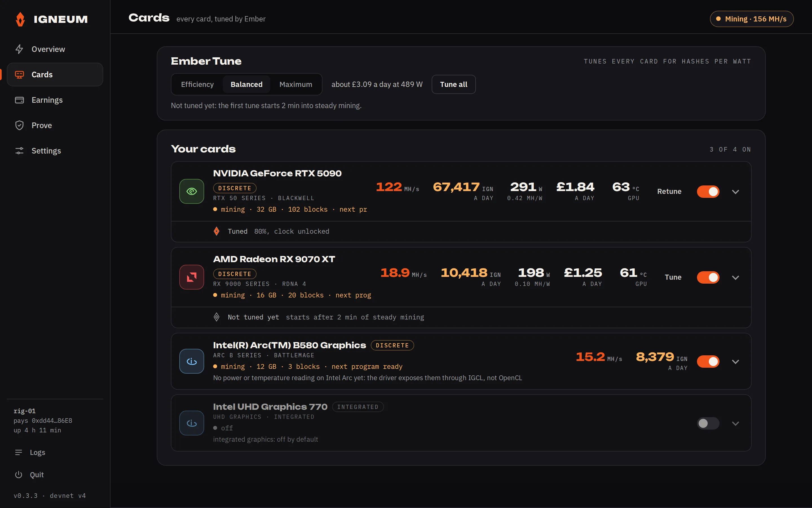Expand the NVIDIA RTX 5090 card details
Screen dimensions: 812x508
[x=736, y=192]
